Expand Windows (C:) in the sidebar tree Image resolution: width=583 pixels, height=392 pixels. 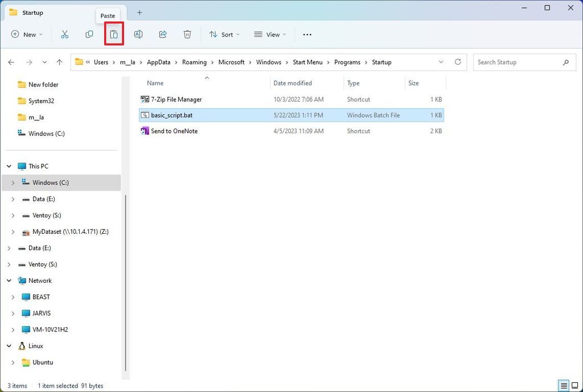(x=13, y=183)
